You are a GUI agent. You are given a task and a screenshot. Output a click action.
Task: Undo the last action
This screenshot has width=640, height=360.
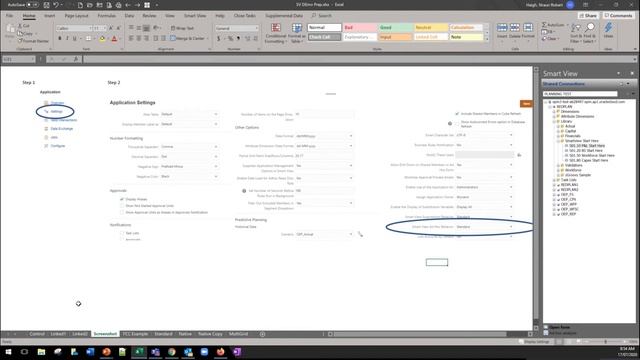pos(56,5)
